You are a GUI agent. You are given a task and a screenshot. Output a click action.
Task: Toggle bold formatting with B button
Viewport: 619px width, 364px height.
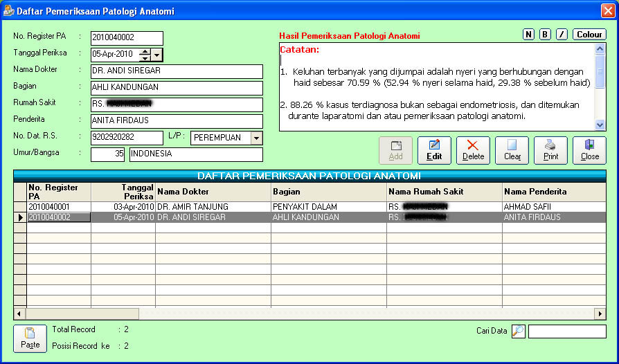(x=545, y=35)
